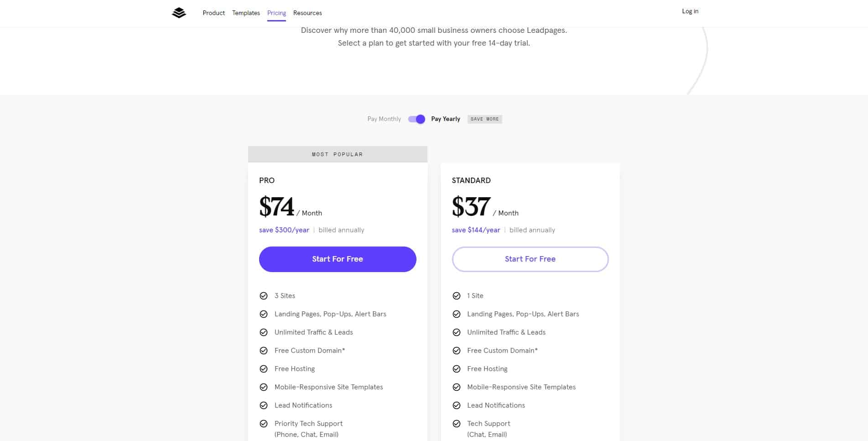Start the Pro plan for free
This screenshot has width=868, height=441.
pyautogui.click(x=338, y=259)
